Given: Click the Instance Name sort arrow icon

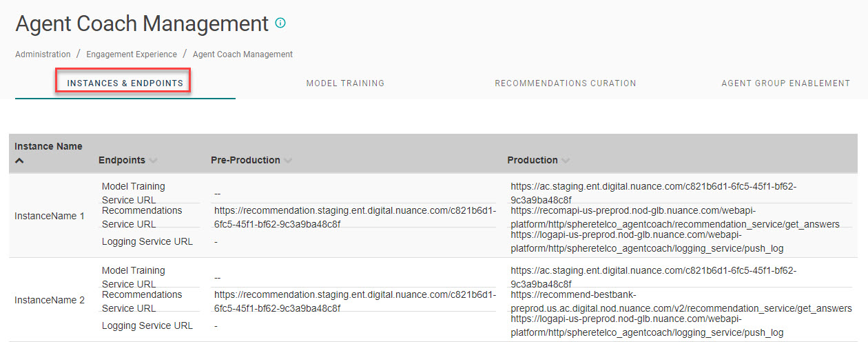Looking at the screenshot, I should point(19,161).
